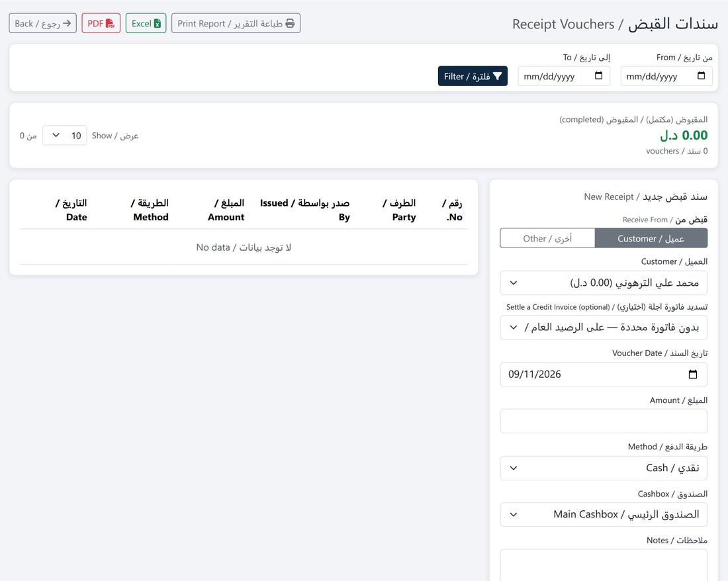Screen dimensions: 728x581
Task: Open the Show rows-per-page dropdown
Action: (65, 136)
